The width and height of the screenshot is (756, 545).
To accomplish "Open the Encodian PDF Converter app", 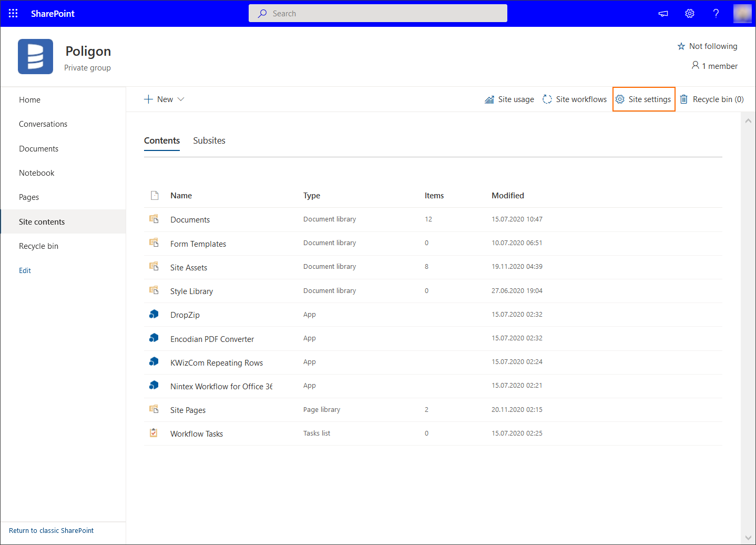I will [x=212, y=339].
